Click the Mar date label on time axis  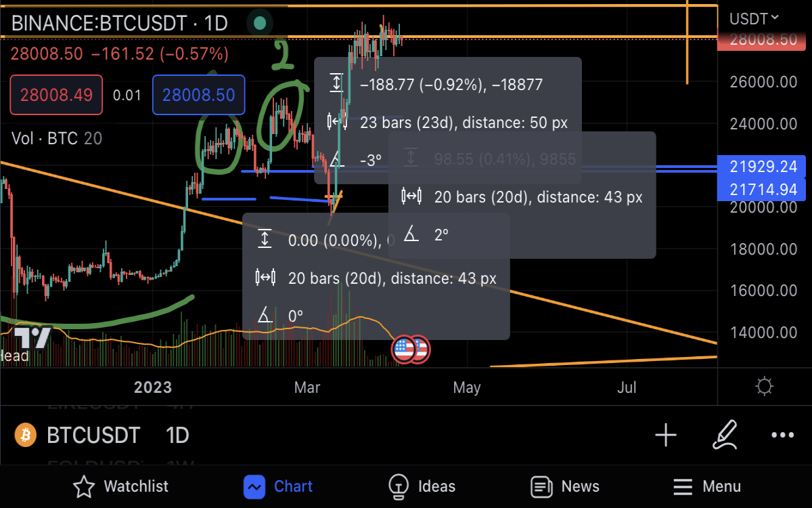point(307,387)
